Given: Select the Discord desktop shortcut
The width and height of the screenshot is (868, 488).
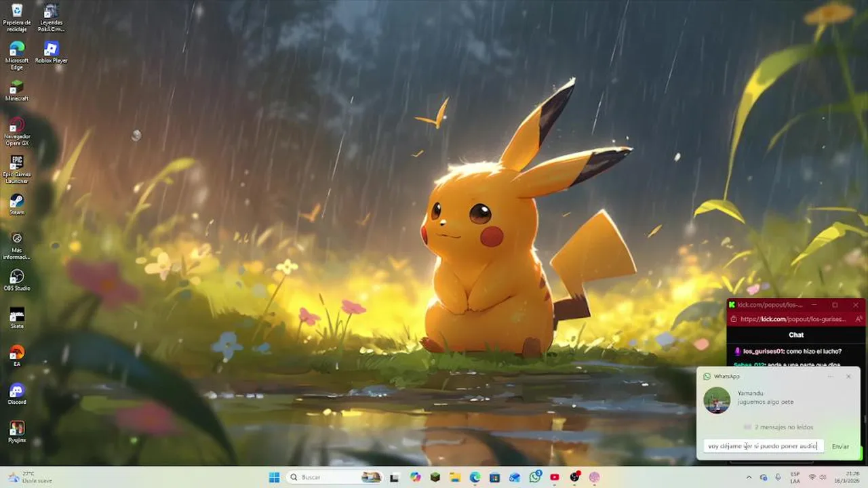Looking at the screenshot, I should (x=17, y=394).
